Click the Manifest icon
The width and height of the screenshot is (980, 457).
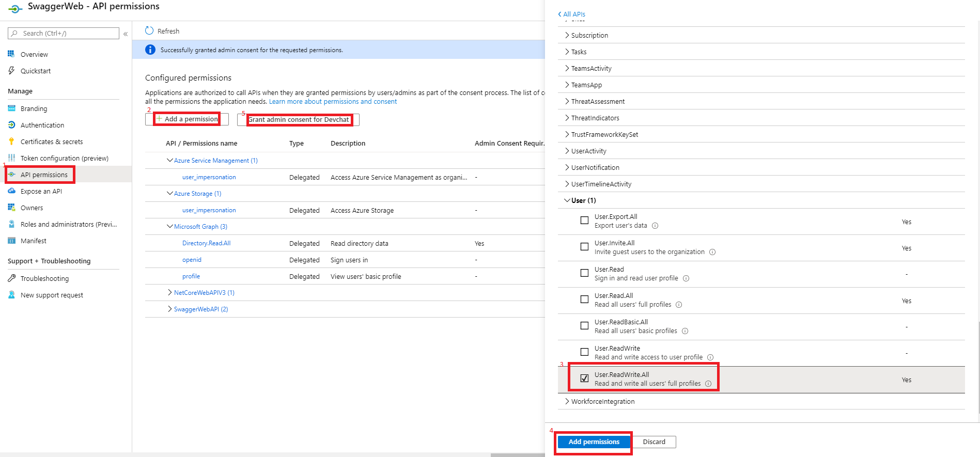tap(11, 241)
